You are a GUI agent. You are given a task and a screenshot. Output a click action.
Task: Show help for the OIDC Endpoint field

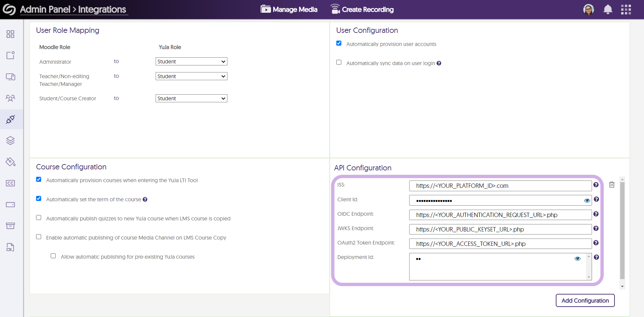tap(596, 214)
